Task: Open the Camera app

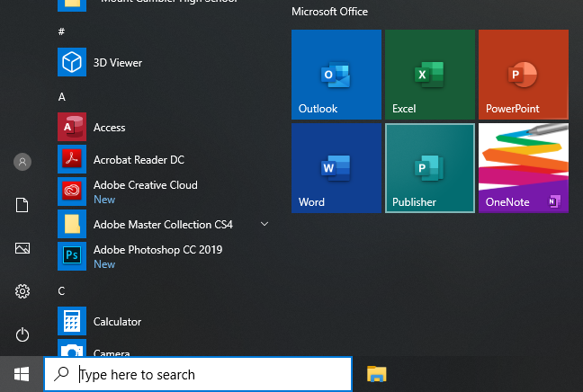Action: coord(164,348)
